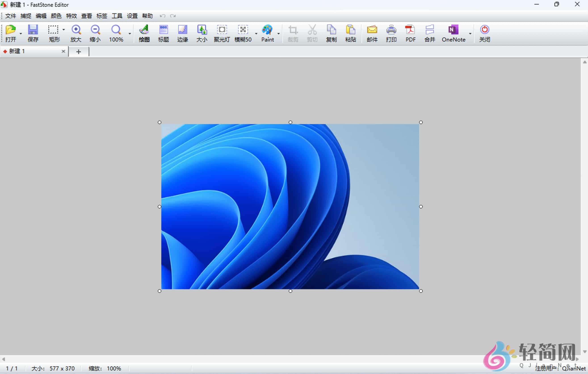Click the 裁剪 crop icon
The width and height of the screenshot is (588, 374).
pos(293,30)
